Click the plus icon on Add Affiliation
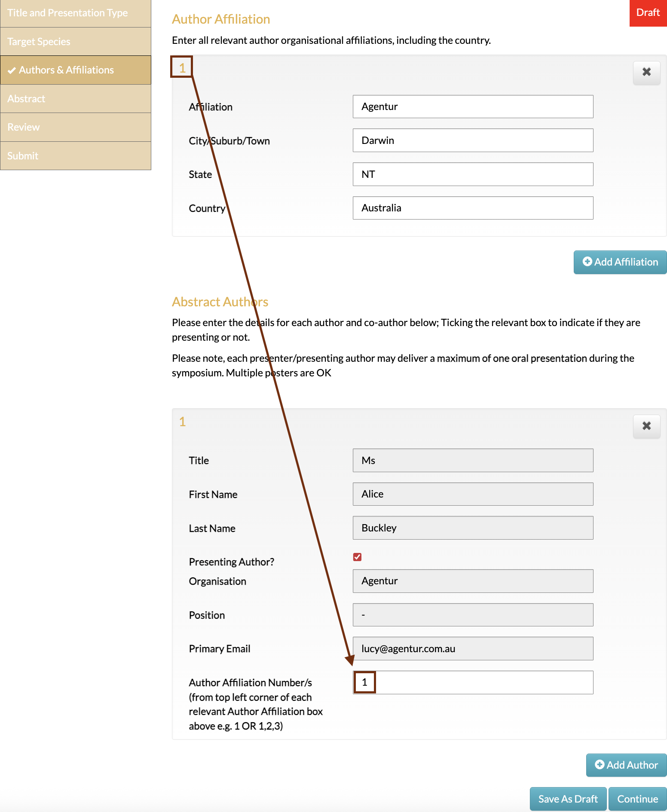This screenshot has height=812, width=667. coord(587,262)
